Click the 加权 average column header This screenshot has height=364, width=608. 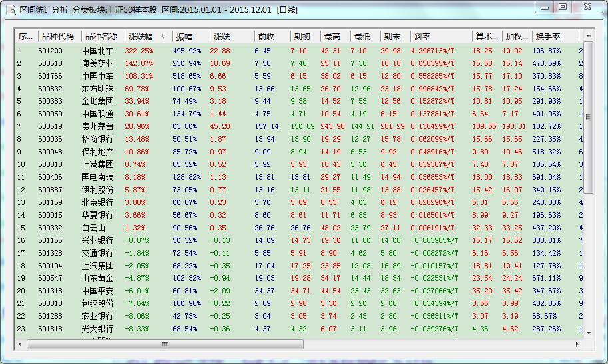(x=517, y=37)
